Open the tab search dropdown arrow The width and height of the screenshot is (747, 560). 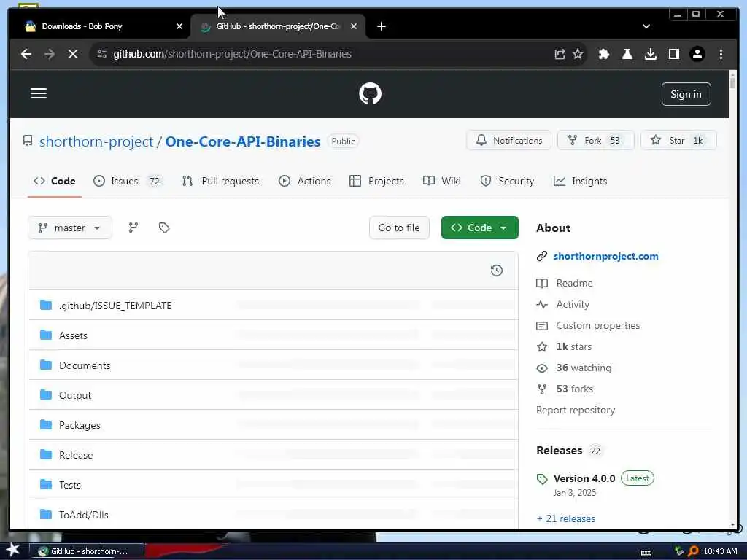point(646,26)
